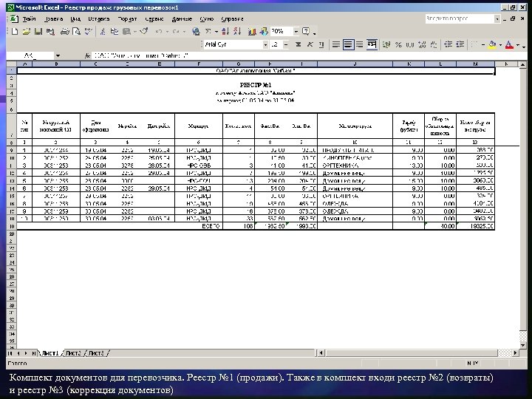The image size is (532, 399).
Task: Click the Copy icon in the toolbar
Action: pos(115,32)
